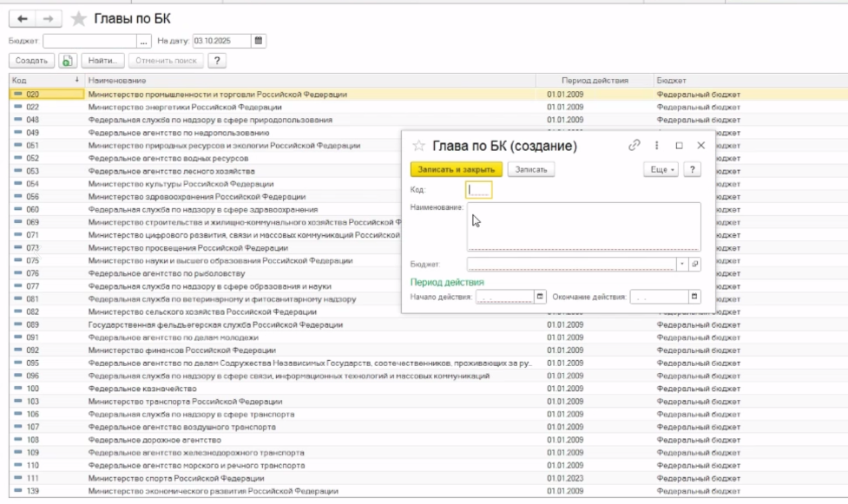Image resolution: width=848 pixels, height=504 pixels.
Task: Open the dialog's three-dot menu
Action: tap(656, 145)
